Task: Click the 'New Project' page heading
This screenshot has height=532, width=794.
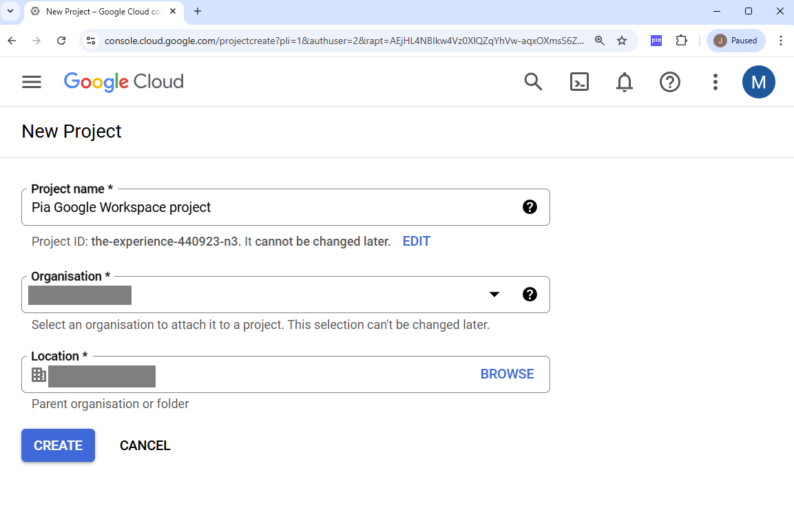Action: (72, 131)
